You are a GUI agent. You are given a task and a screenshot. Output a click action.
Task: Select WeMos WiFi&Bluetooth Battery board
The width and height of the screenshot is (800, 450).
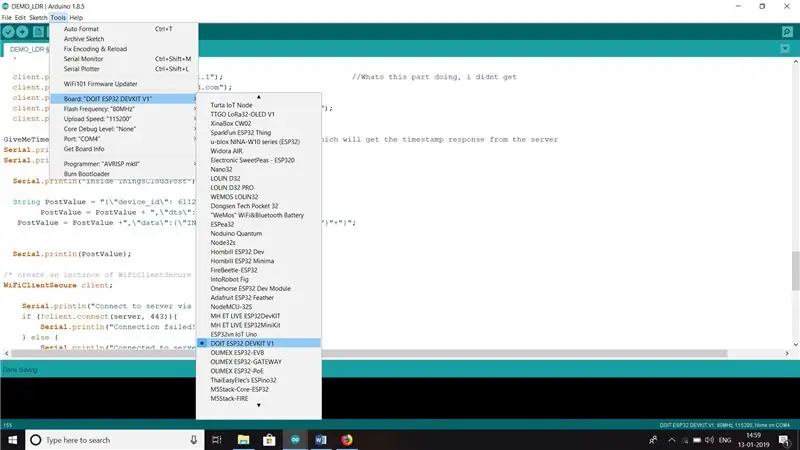coord(259,215)
